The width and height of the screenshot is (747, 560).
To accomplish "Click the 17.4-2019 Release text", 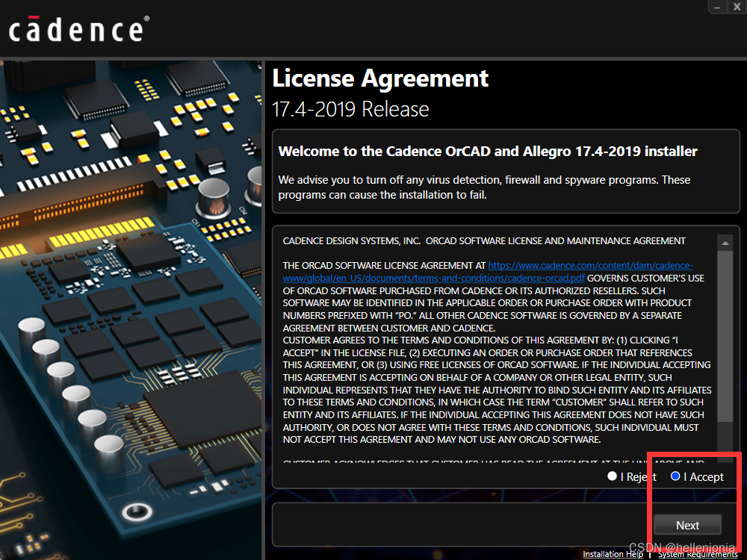I will (x=350, y=110).
